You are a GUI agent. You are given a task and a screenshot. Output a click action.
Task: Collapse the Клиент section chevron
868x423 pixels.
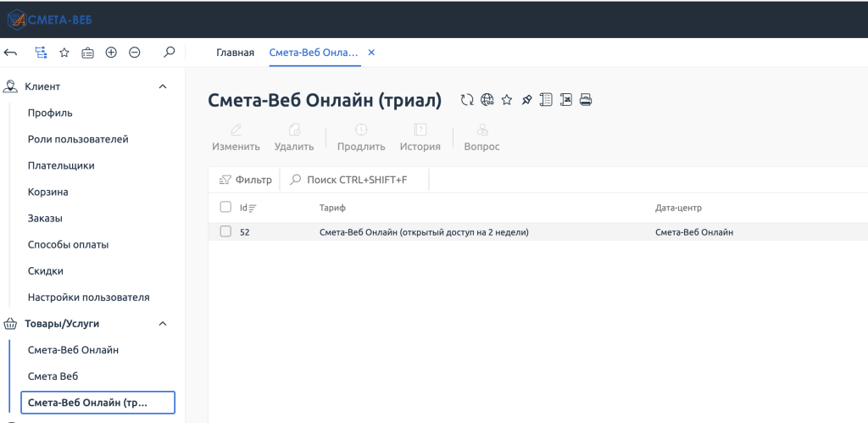click(163, 86)
